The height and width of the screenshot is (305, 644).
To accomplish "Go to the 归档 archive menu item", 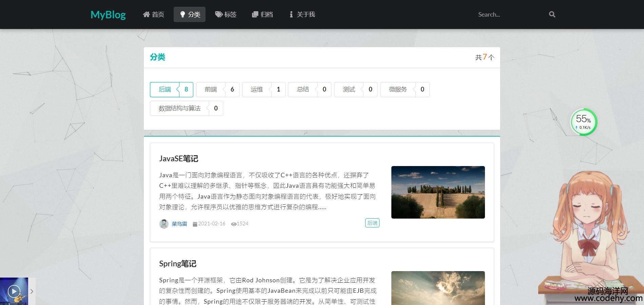I will (x=262, y=14).
